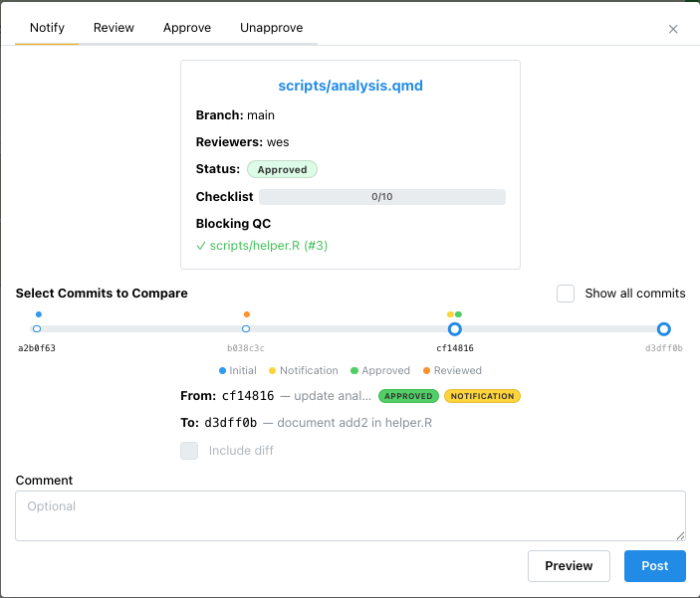Image resolution: width=700 pixels, height=598 pixels.
Task: Open the scripts/analysis.qmd file link
Action: click(x=350, y=86)
